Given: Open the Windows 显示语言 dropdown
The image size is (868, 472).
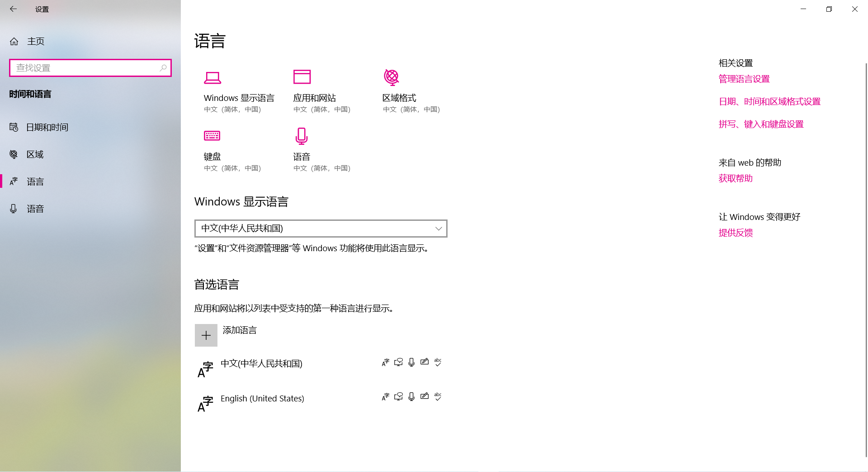Looking at the screenshot, I should click(320, 229).
